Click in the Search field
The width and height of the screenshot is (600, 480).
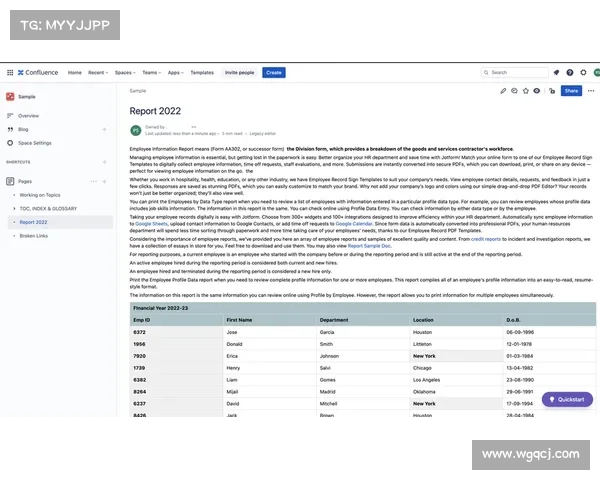[515, 72]
